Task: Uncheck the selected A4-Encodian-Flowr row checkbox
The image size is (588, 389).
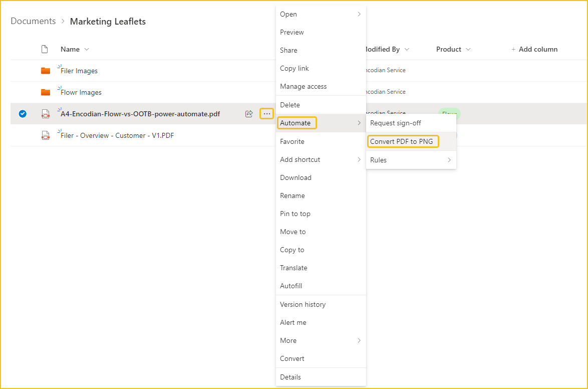Action: point(23,114)
